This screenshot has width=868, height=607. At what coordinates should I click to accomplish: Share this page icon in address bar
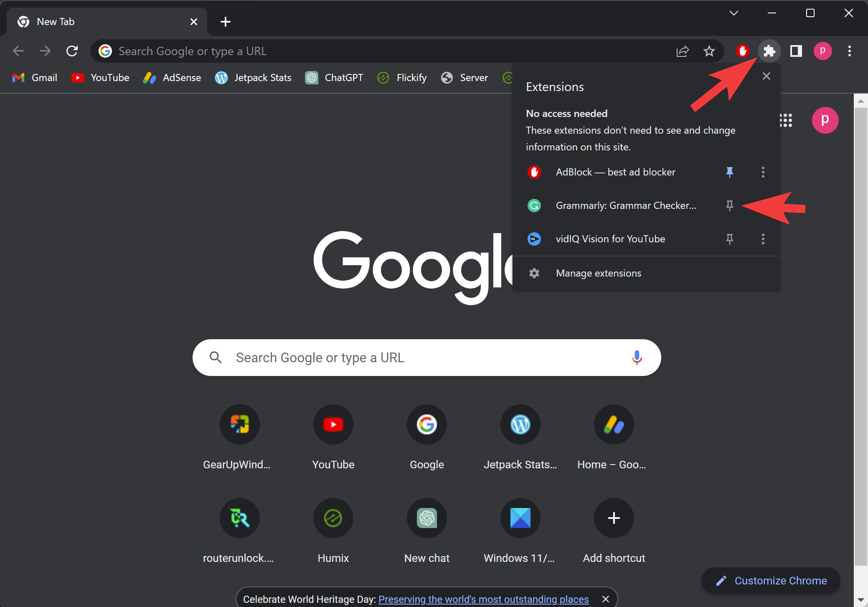683,51
